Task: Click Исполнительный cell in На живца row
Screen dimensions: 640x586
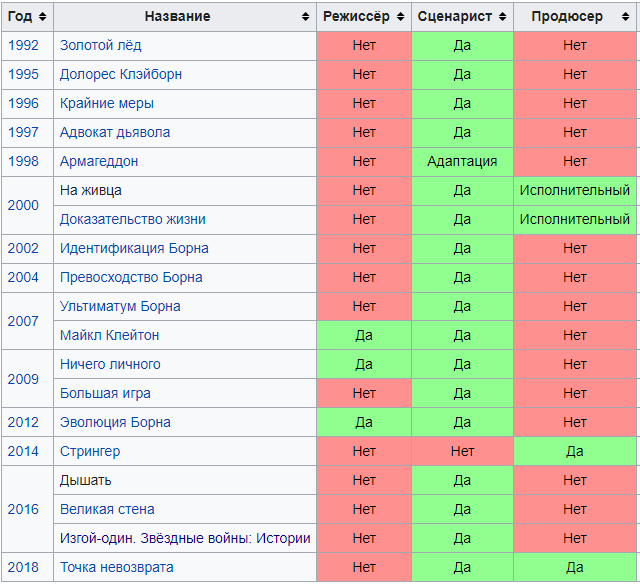Action: [x=574, y=190]
